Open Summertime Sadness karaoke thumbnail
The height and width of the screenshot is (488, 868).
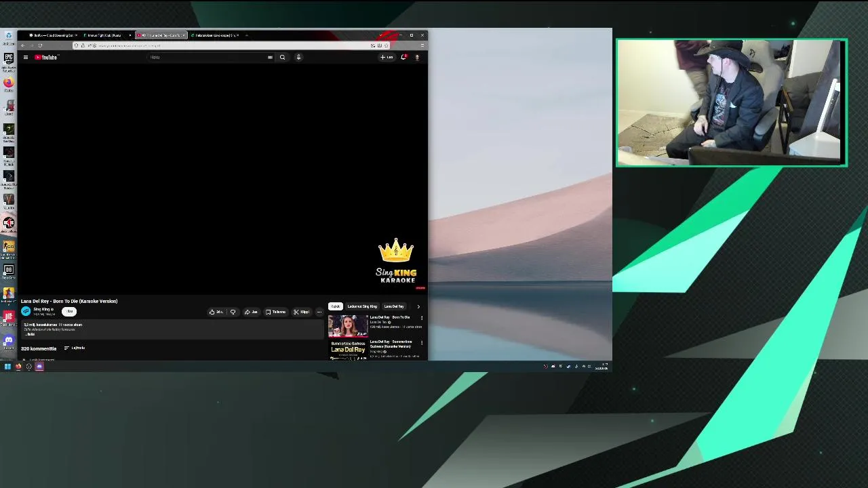click(x=348, y=350)
